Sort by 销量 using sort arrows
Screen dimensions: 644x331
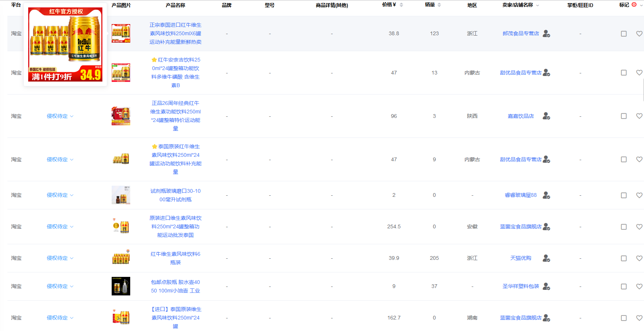click(x=439, y=5)
